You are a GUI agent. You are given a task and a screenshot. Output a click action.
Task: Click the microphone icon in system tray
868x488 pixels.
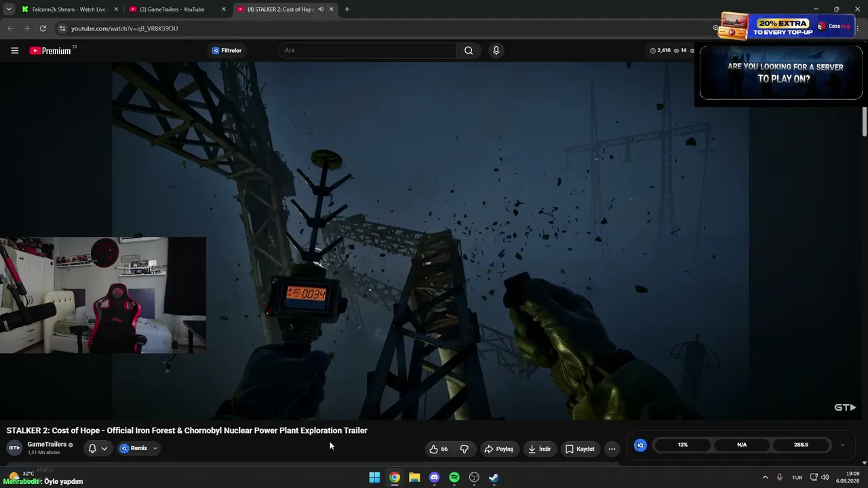tap(780, 477)
